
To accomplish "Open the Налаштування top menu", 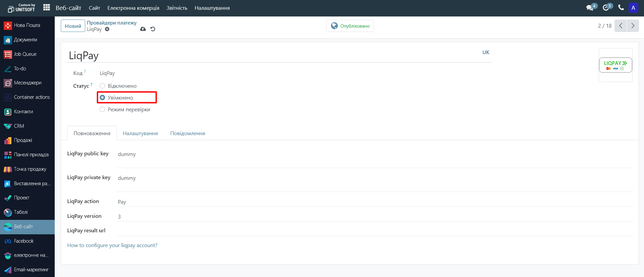I will 212,8.
